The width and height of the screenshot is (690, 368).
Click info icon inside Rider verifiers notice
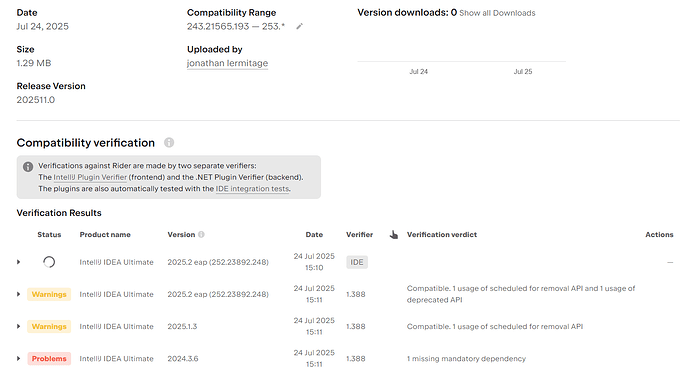click(28, 166)
